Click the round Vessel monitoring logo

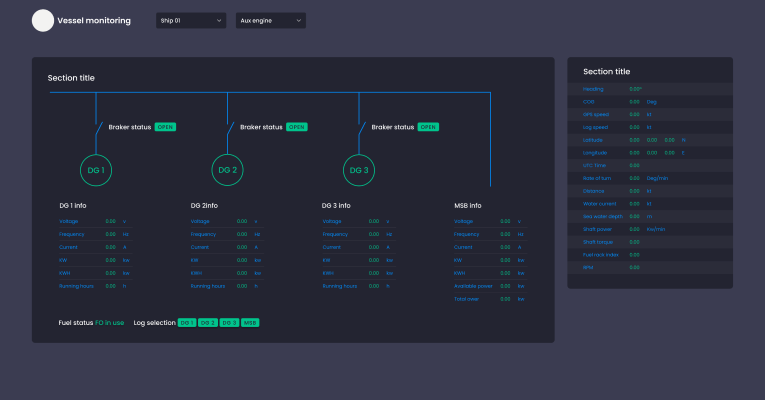pos(43,20)
